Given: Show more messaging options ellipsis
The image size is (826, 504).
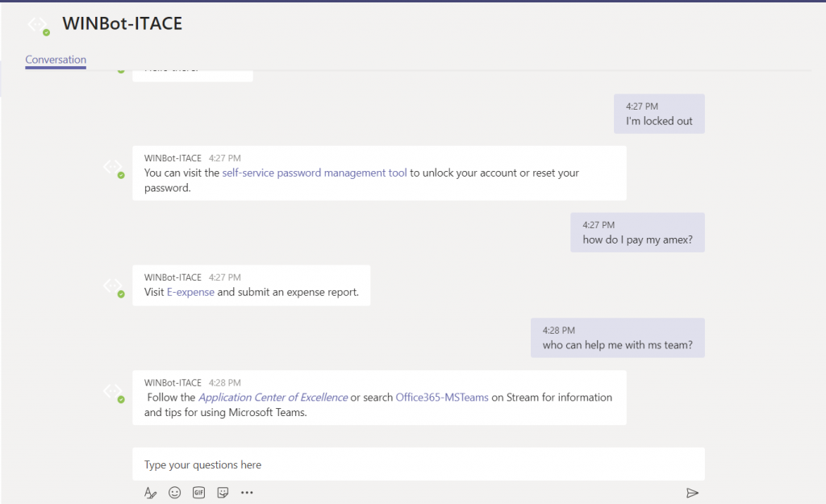Looking at the screenshot, I should [x=247, y=493].
